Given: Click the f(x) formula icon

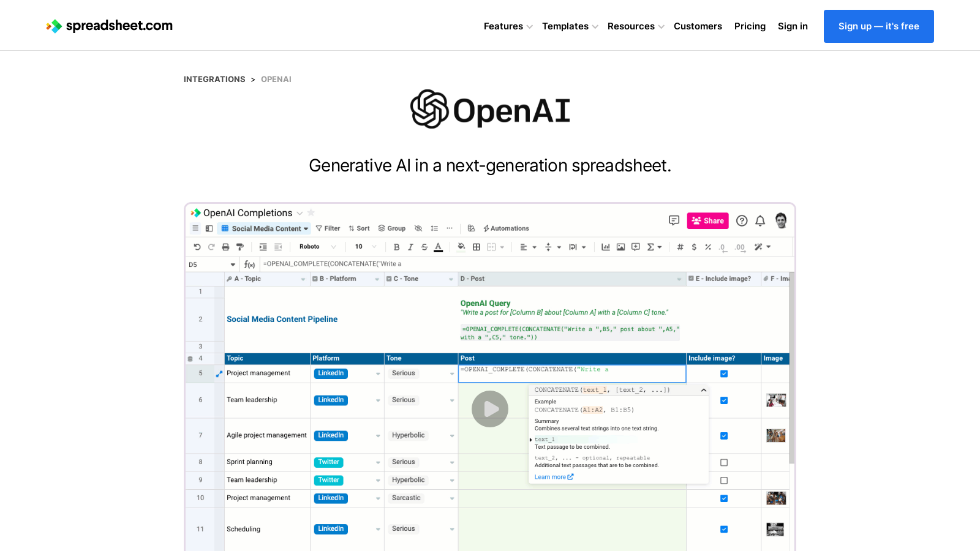Looking at the screenshot, I should pos(249,264).
